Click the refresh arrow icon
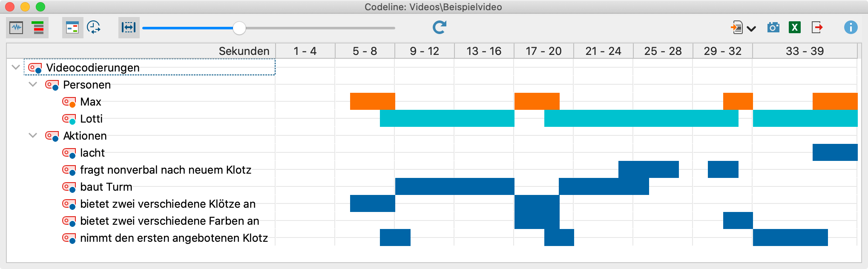 tap(439, 28)
